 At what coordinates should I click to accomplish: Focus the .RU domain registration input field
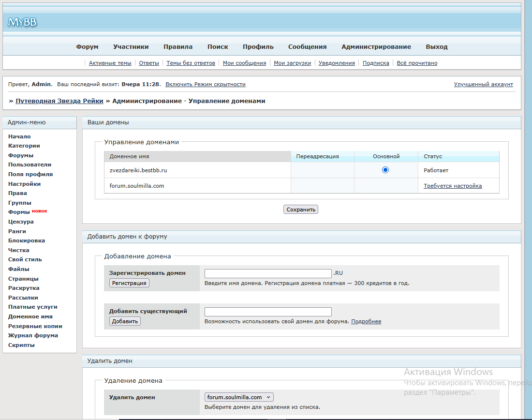tap(268, 273)
